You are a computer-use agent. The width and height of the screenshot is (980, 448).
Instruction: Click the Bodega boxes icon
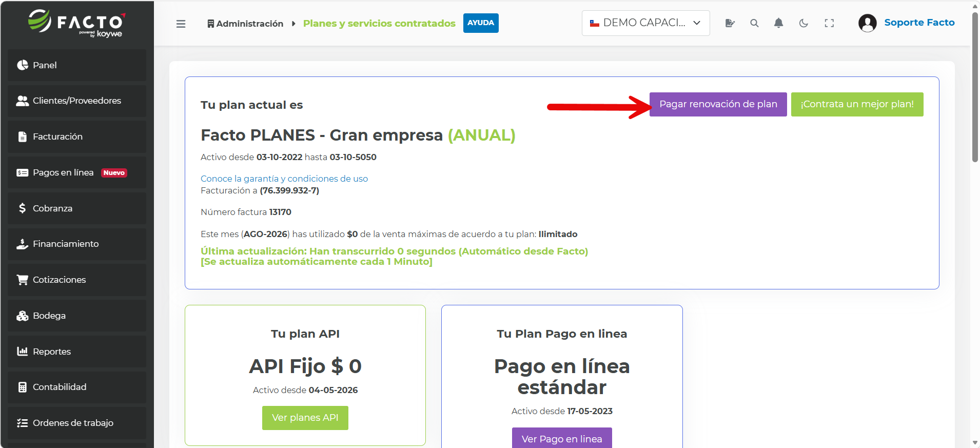click(23, 316)
